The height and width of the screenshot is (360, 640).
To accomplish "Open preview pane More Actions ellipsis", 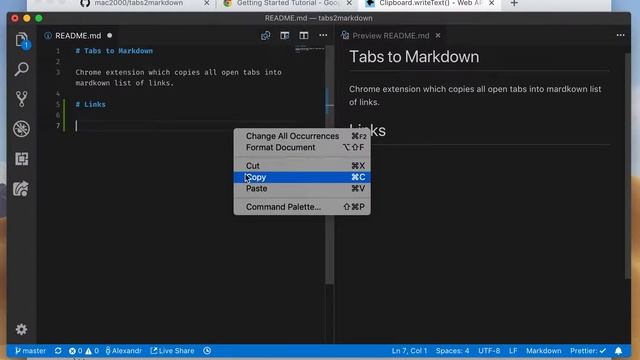I will [x=620, y=36].
